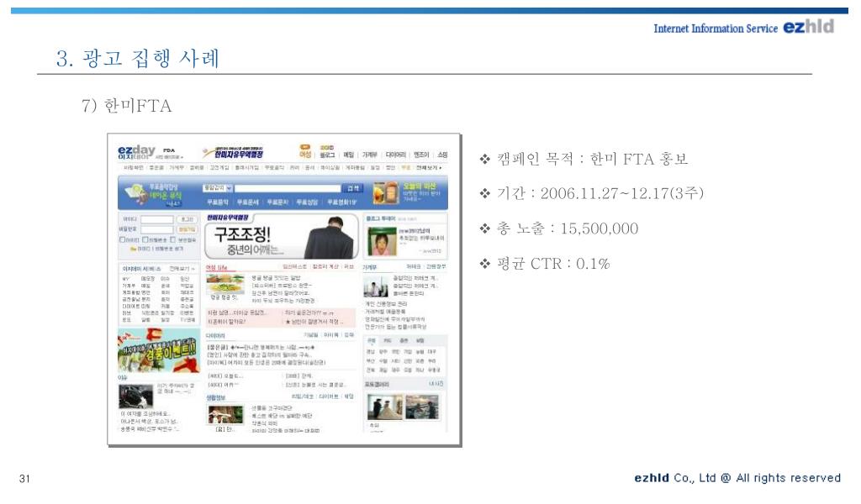This screenshot has height=504, width=861.
Task: Click the 로그인 button
Action: 187,219
